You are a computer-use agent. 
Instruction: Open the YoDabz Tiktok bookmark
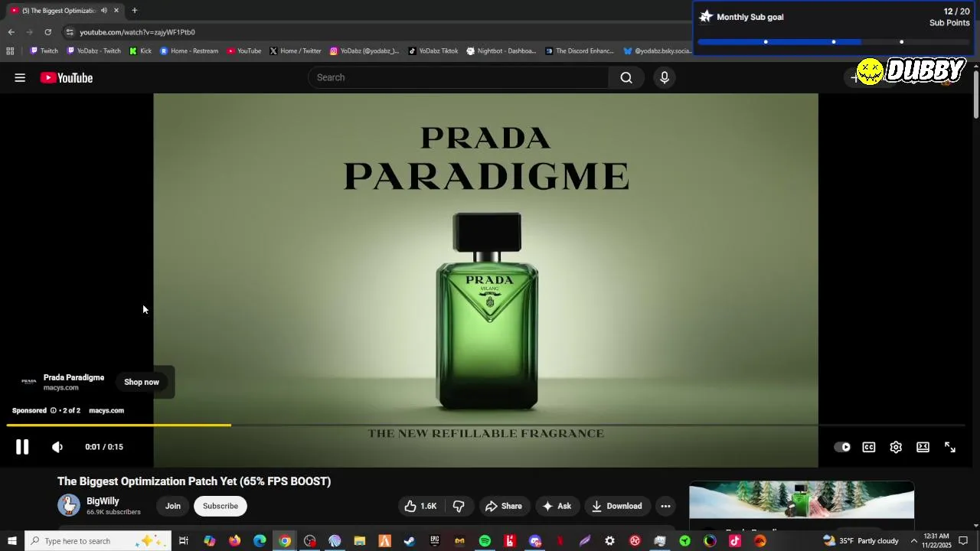(433, 51)
